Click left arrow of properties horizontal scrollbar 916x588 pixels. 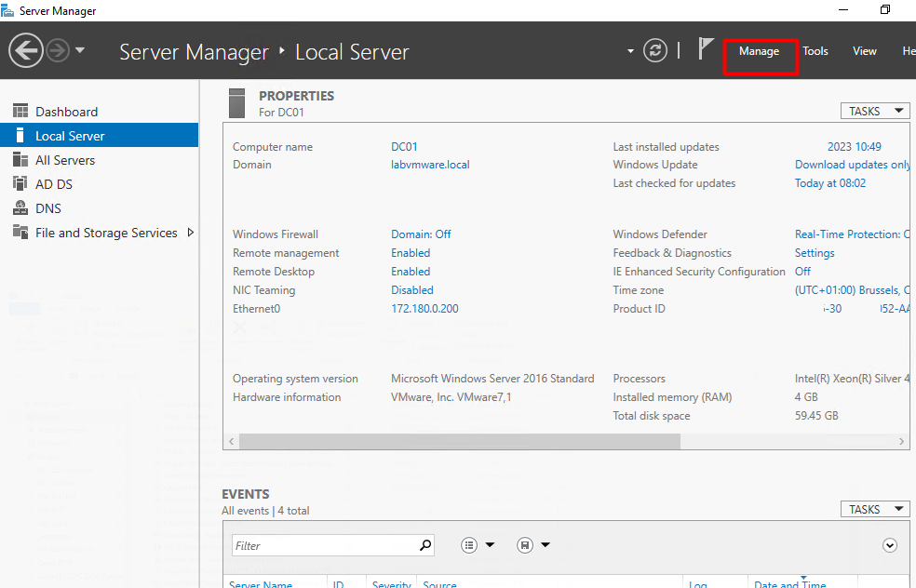point(232,441)
